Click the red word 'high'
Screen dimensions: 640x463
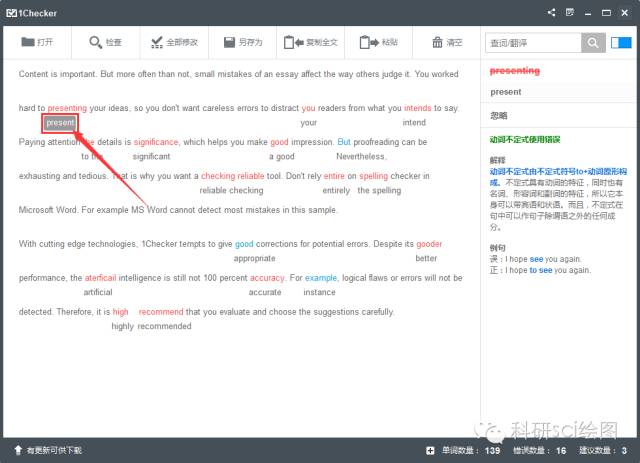tap(120, 312)
